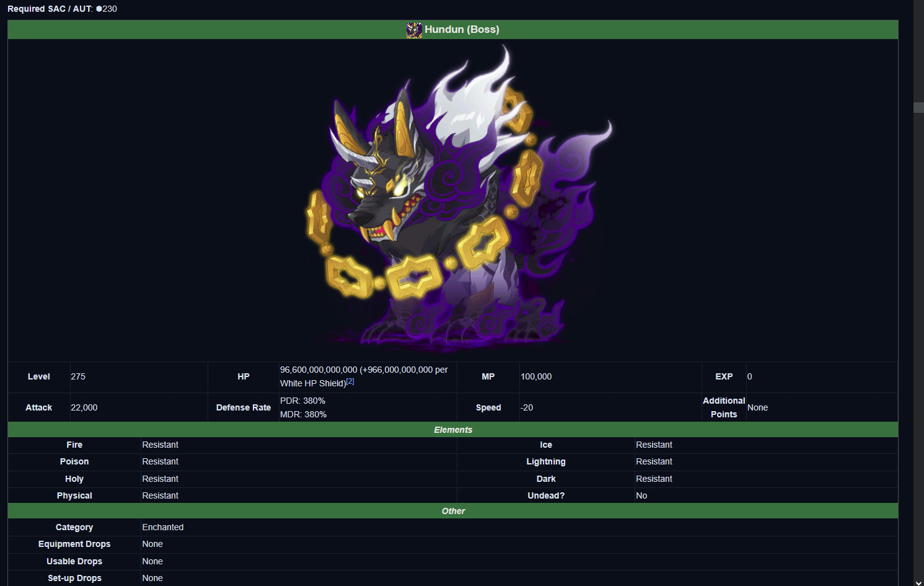Click the "Level" label cell

39,376
